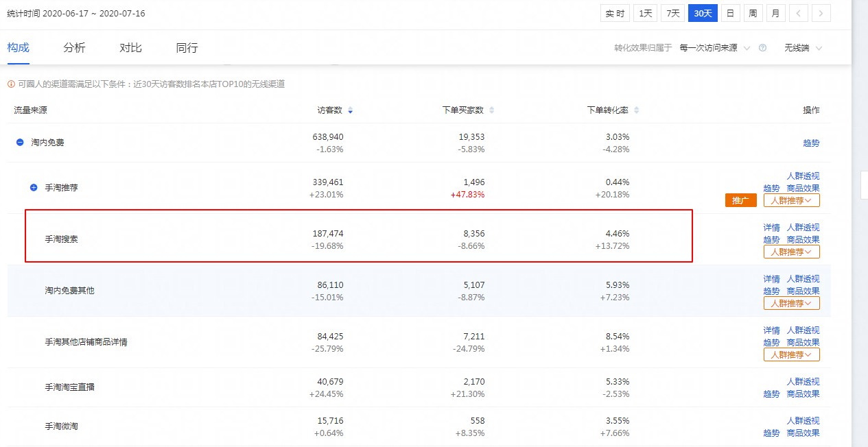Viewport: 868px width, 447px height.
Task: Click 趋势 link in 手淘微淘 row
Action: [771, 433]
